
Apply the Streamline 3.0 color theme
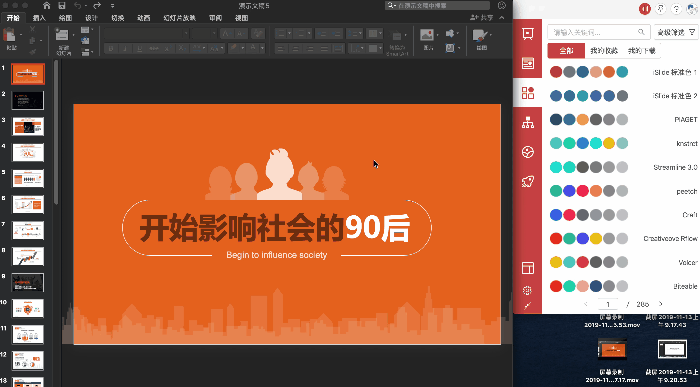click(x=623, y=167)
